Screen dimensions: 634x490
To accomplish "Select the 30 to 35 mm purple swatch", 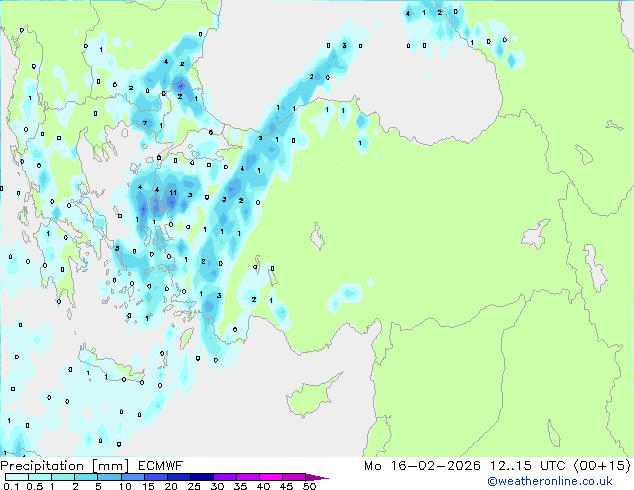I will click(225, 477).
